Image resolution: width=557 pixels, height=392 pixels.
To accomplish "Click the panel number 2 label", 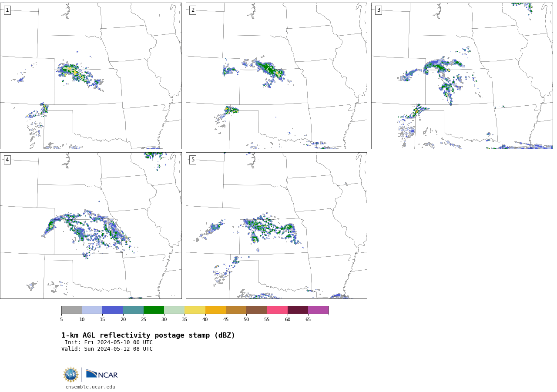I will tap(193, 10).
